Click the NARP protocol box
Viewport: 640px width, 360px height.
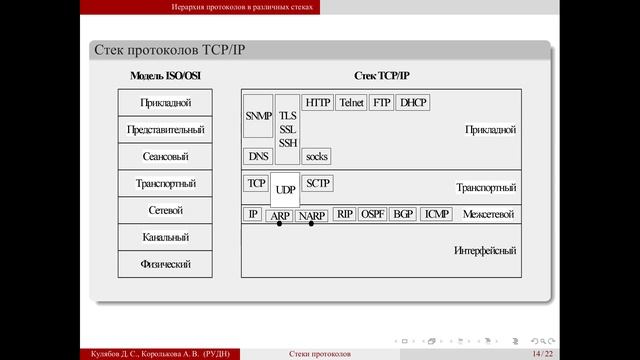coord(311,216)
